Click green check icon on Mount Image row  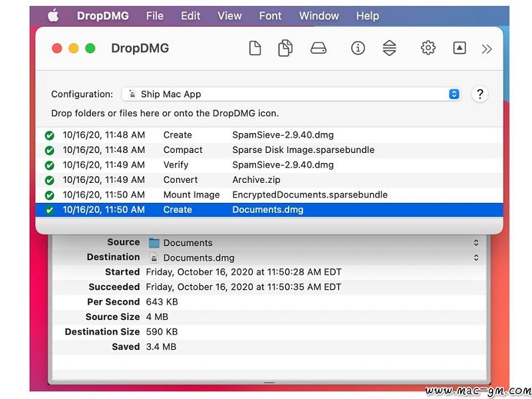click(49, 195)
